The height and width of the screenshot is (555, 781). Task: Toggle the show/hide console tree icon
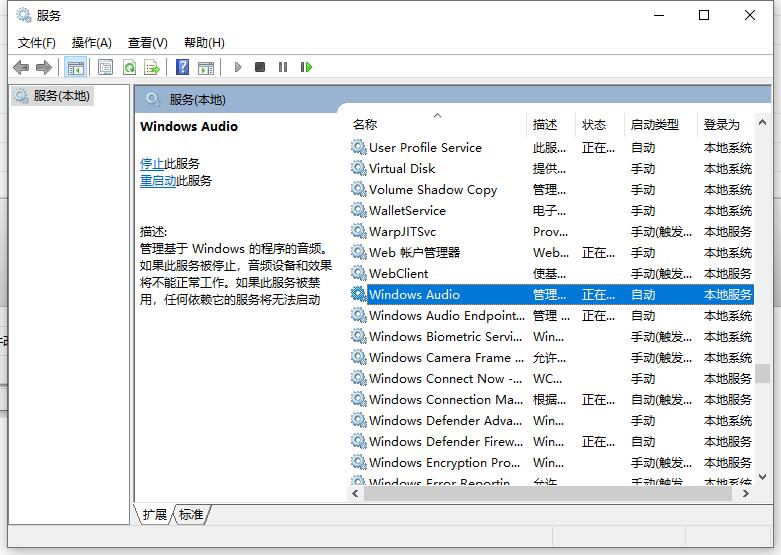pyautogui.click(x=75, y=67)
